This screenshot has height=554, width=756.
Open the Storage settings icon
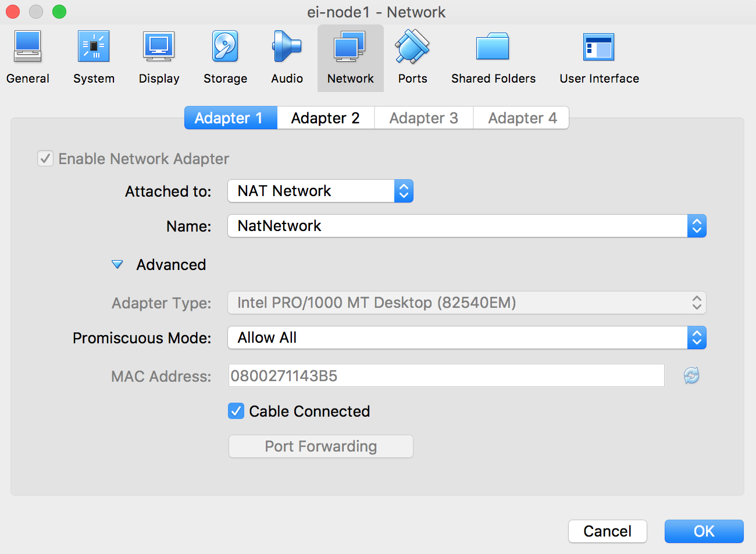(x=225, y=47)
